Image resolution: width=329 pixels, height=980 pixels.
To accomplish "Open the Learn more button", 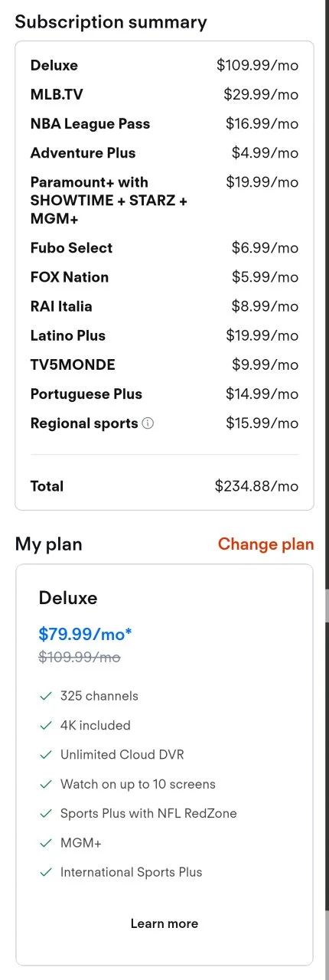I will (x=164, y=923).
